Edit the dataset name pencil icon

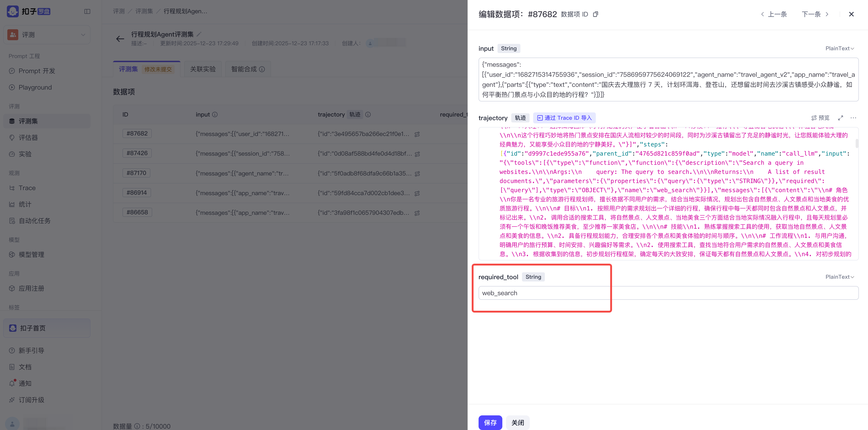point(199,34)
